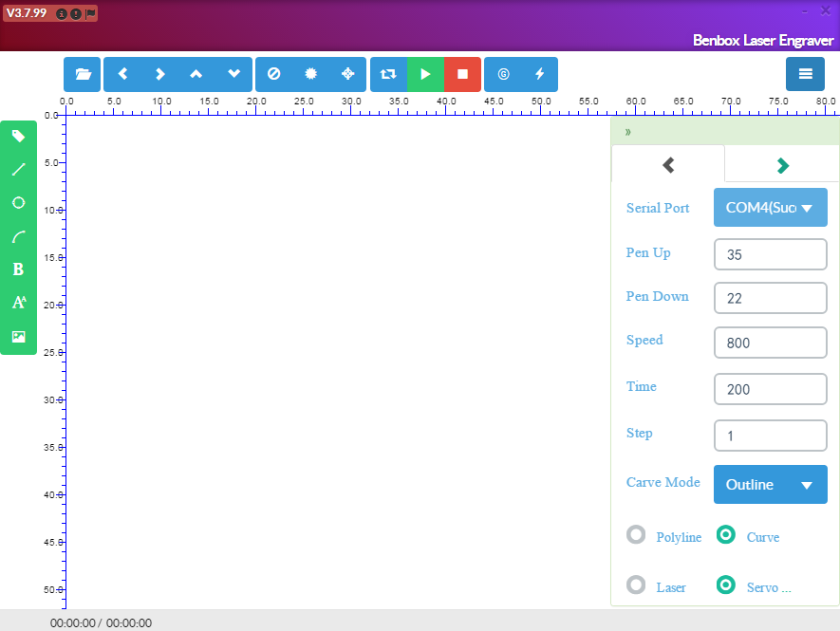The image size is (840, 631).
Task: Click the prohibit circle-slash toolbar icon
Action: point(273,74)
